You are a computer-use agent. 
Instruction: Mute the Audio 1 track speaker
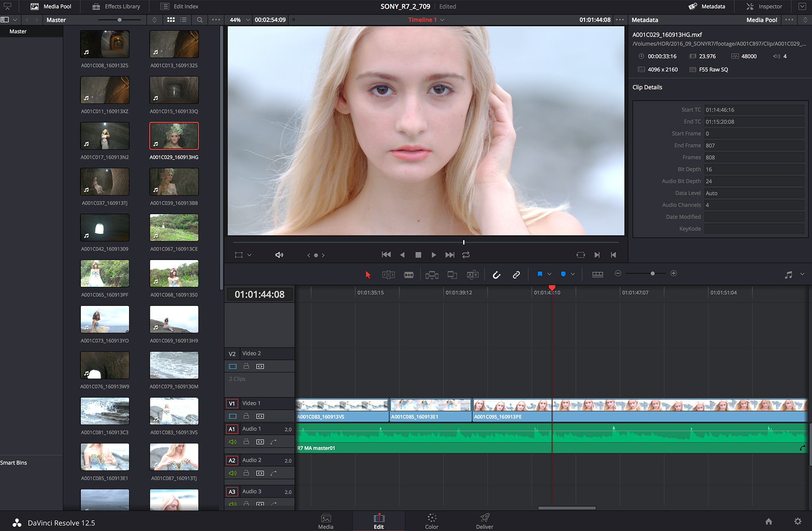click(x=233, y=442)
